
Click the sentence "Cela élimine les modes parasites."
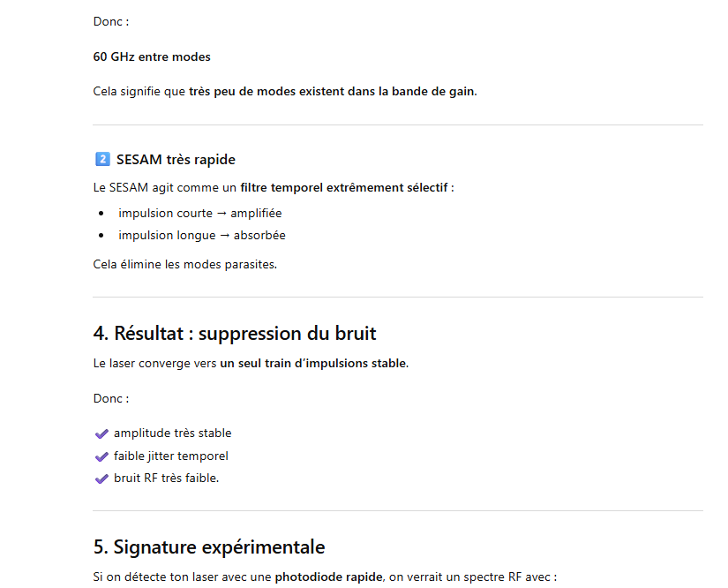[184, 264]
